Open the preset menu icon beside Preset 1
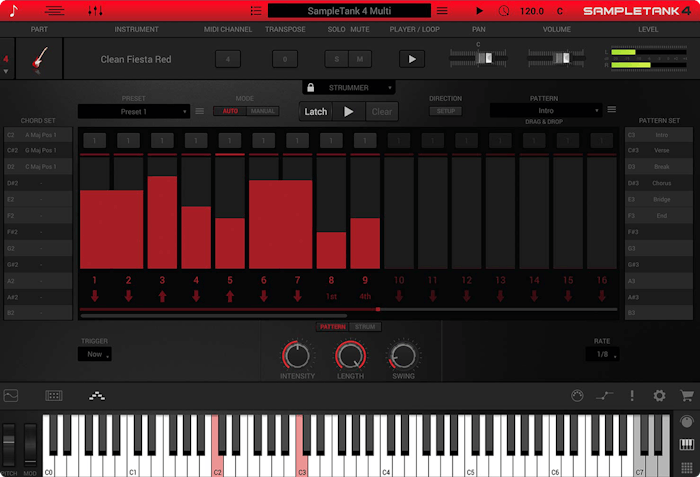 point(200,111)
